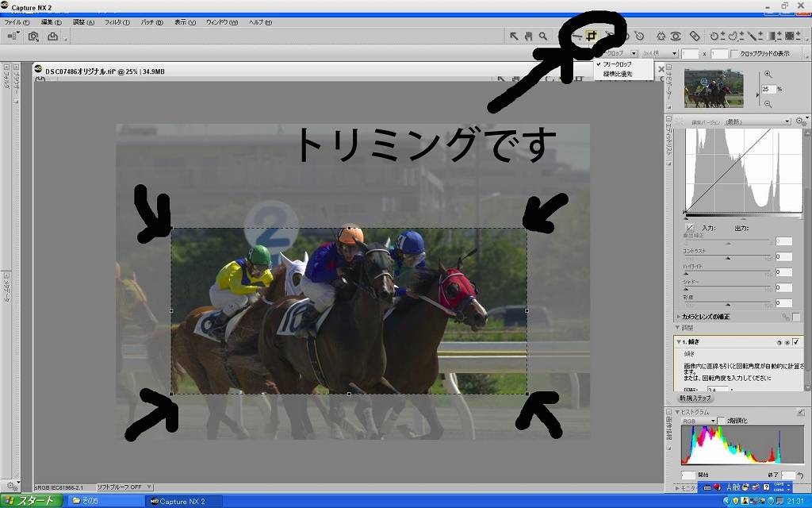This screenshot has width=812, height=508.
Task: Choose 縦横比優先 from crop dropdown list
Action: (x=617, y=74)
